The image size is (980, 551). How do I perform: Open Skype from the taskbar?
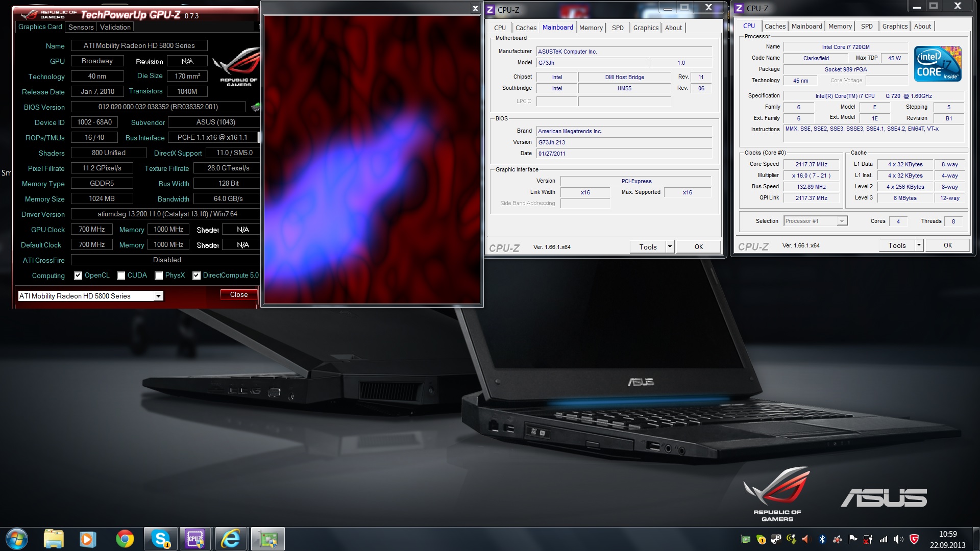pyautogui.click(x=160, y=539)
